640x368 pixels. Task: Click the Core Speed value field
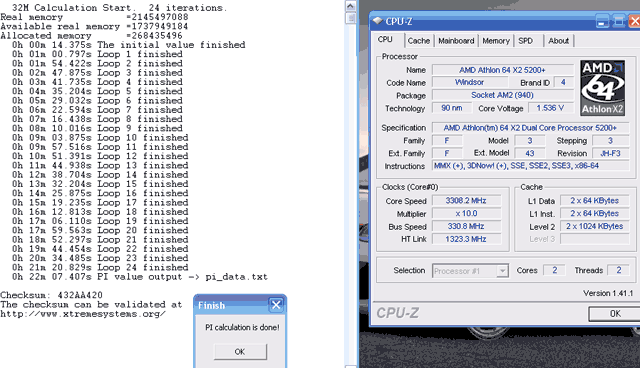466,201
